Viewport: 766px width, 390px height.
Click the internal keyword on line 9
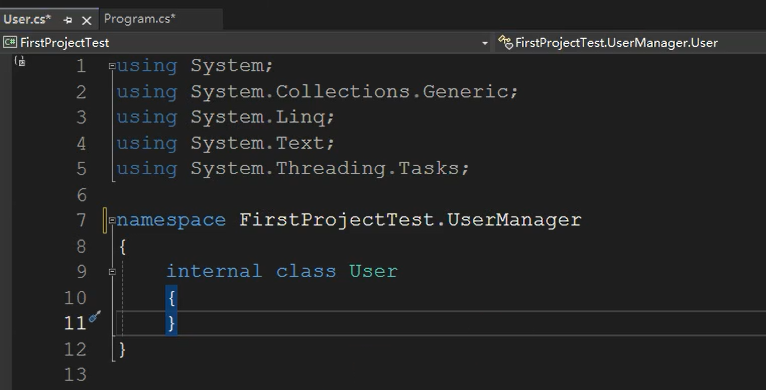(x=214, y=271)
